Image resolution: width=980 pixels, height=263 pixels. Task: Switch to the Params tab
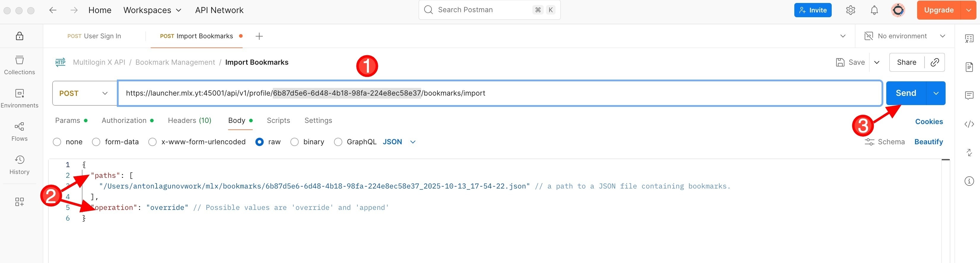pyautogui.click(x=71, y=121)
